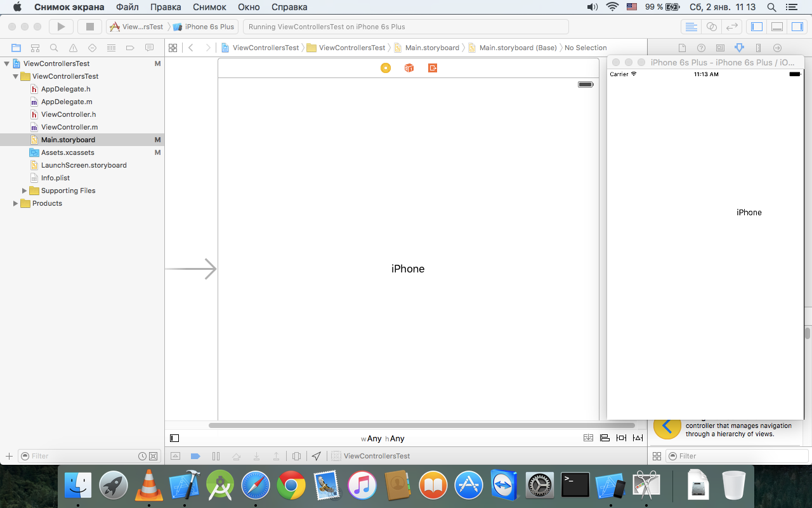Screen dimensions: 812x508
Task: Collapse the ViewControllersTest project root
Action: 6,63
